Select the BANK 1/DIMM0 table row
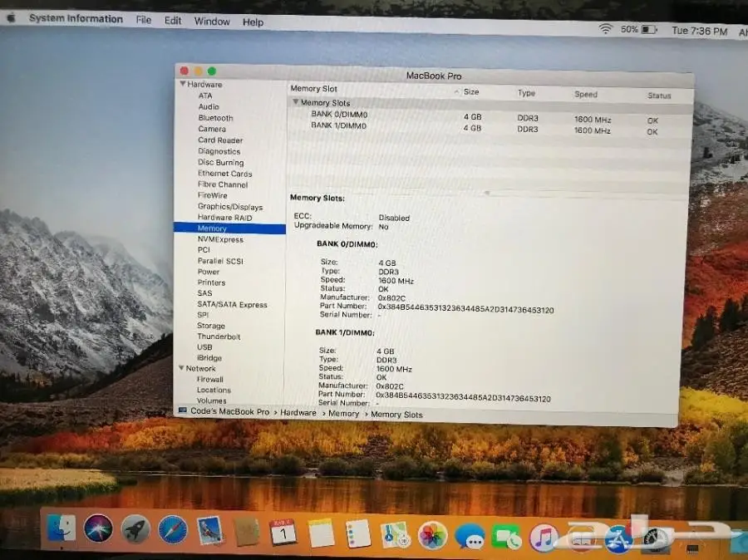The height and width of the screenshot is (560, 748). point(490,128)
